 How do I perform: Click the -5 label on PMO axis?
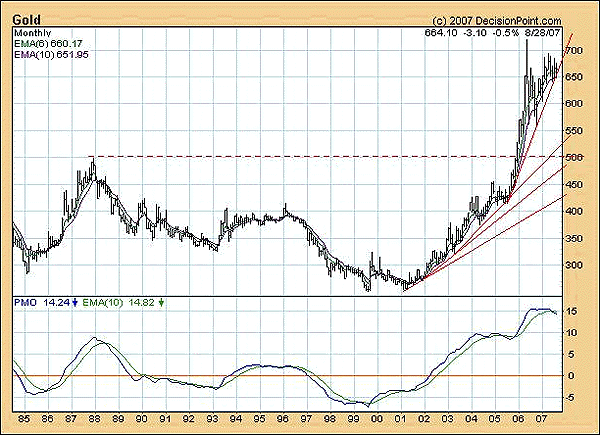pos(571,397)
